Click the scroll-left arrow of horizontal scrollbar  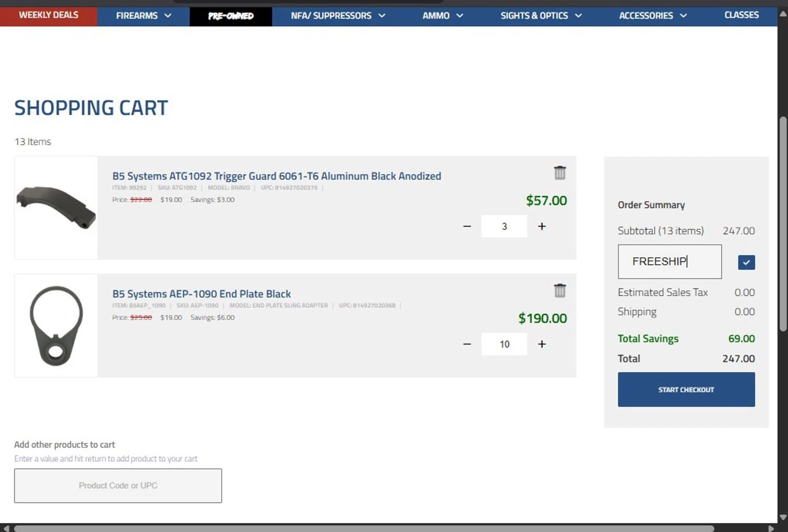tap(6, 528)
